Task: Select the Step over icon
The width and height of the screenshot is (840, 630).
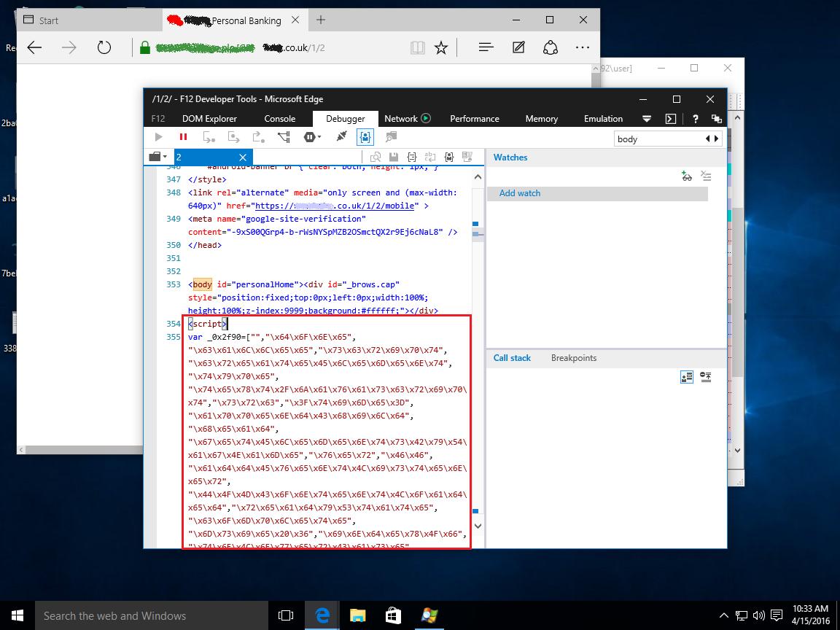Action: point(209,136)
